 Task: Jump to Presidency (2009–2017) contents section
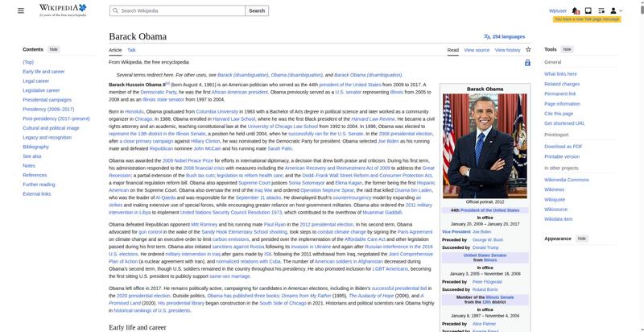(47, 109)
